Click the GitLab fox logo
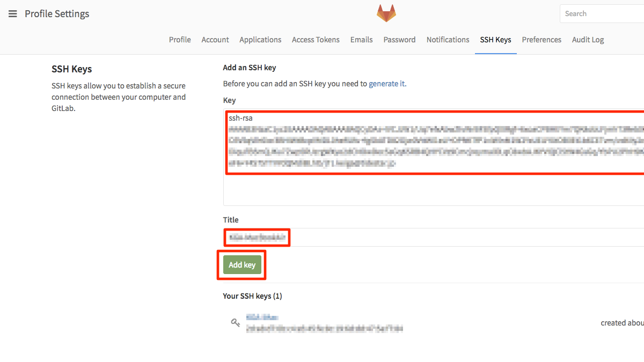Image resolution: width=644 pixels, height=362 pixels. tap(386, 13)
